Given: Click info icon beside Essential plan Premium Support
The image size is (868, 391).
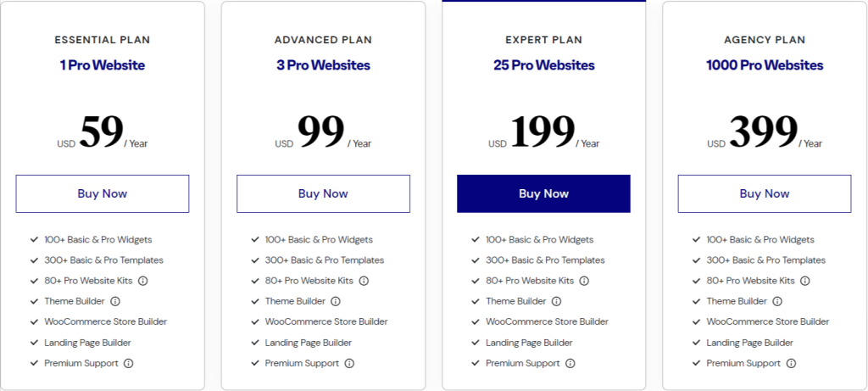Looking at the screenshot, I should [129, 363].
